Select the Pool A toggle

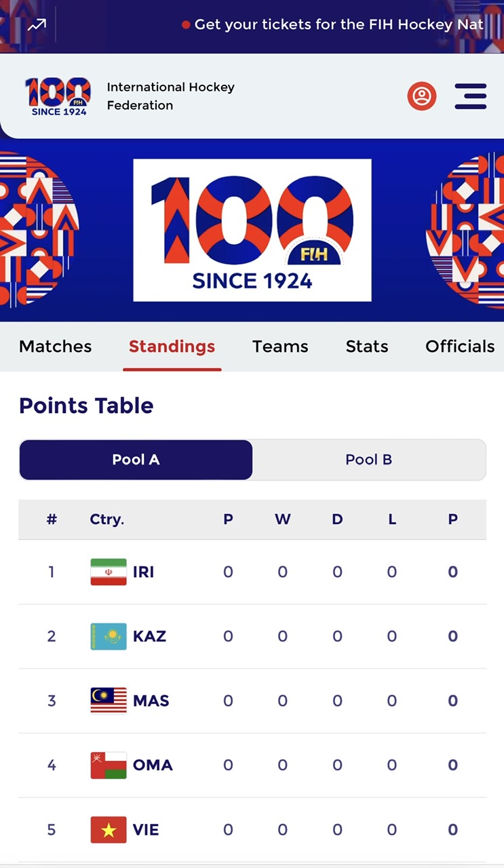click(x=136, y=460)
